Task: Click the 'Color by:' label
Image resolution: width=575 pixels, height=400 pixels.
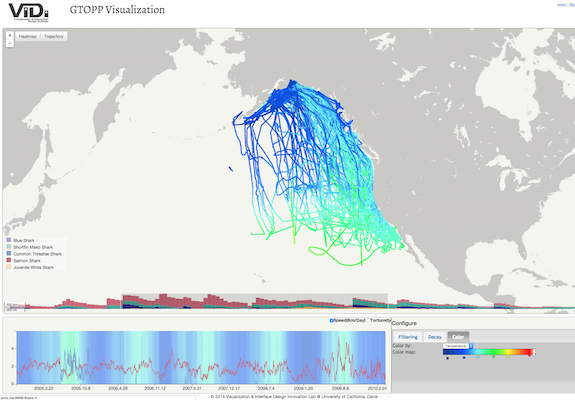Action: [x=402, y=345]
